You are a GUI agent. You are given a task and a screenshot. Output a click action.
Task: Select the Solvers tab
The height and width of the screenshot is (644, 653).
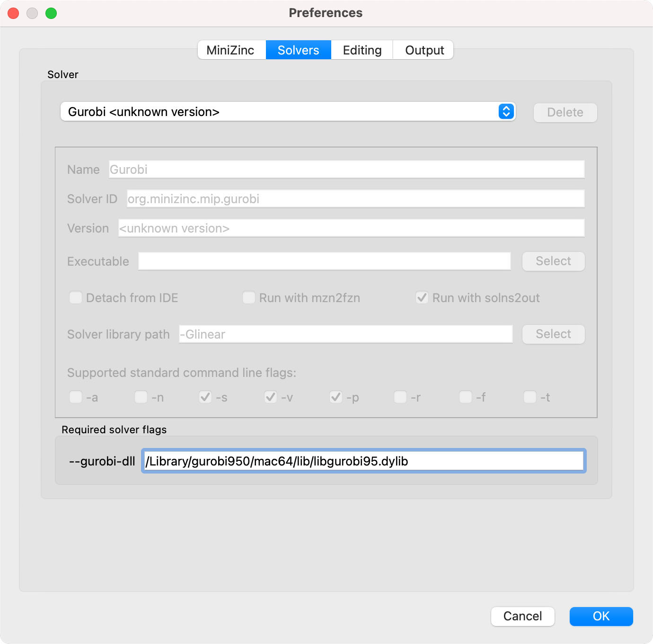299,50
